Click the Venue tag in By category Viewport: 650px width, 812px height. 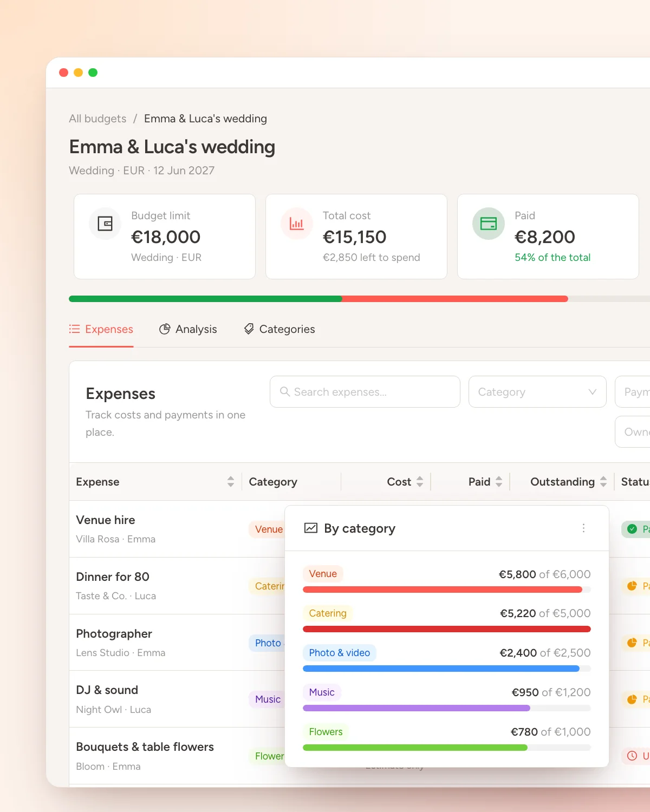(323, 574)
